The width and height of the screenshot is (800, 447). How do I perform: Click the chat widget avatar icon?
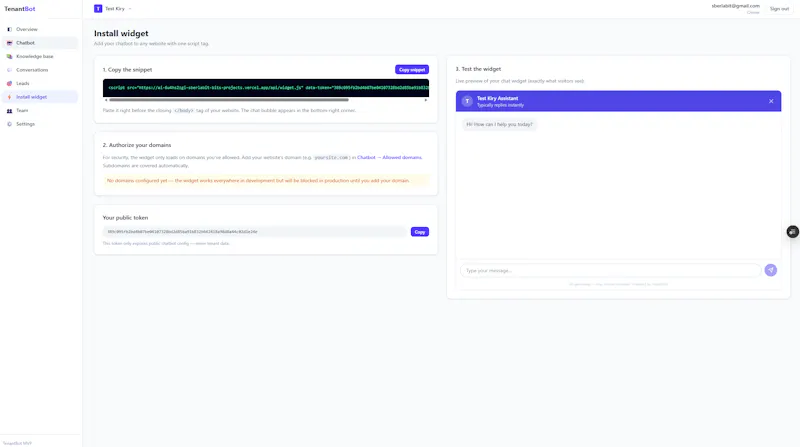[467, 101]
